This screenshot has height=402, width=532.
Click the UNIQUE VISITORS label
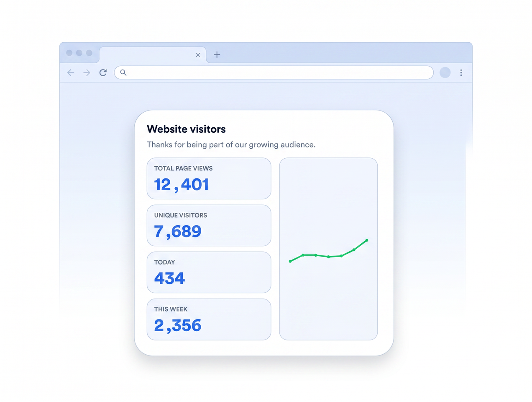click(x=181, y=215)
